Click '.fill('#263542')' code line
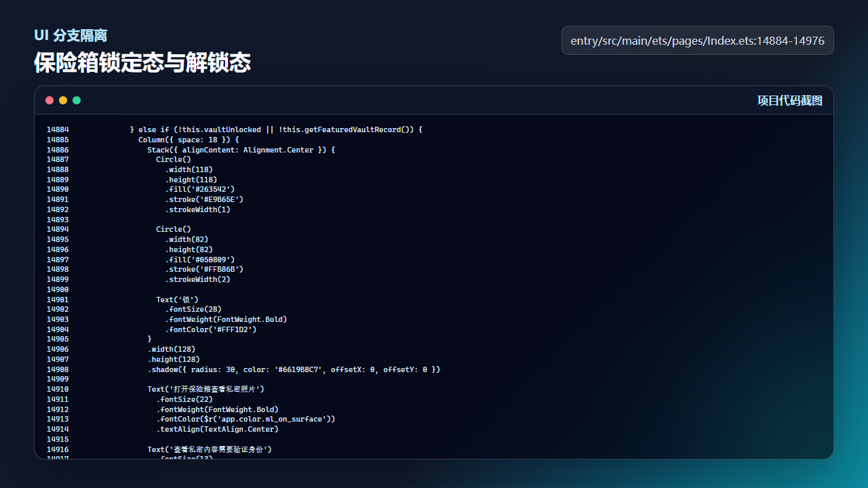This screenshot has width=868, height=488. [x=200, y=189]
